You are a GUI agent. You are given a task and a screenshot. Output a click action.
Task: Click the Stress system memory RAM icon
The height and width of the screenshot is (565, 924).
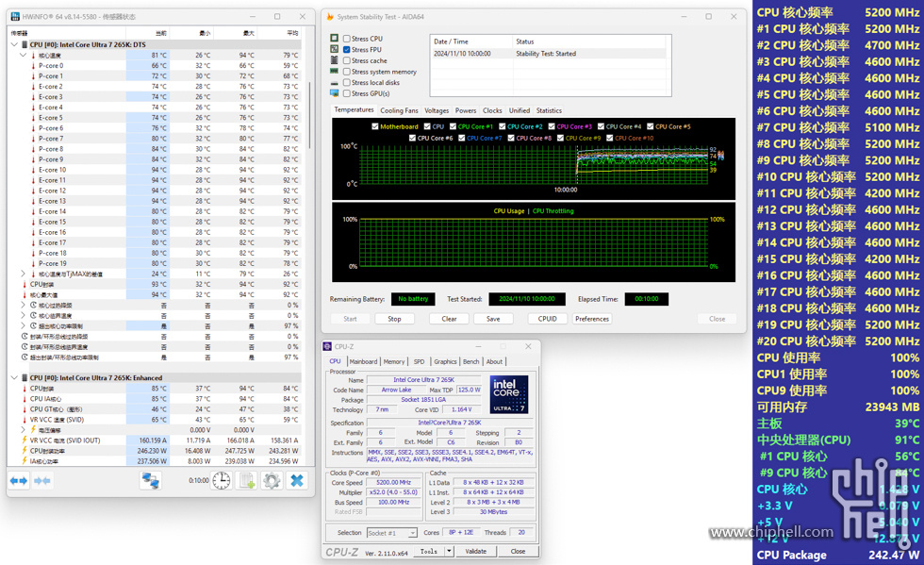(x=335, y=72)
